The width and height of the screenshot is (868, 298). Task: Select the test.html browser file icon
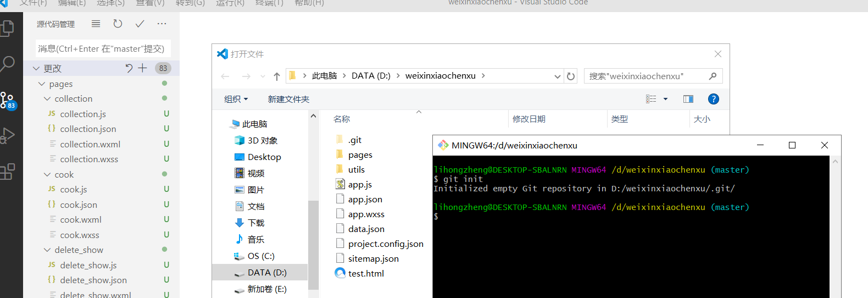coord(340,273)
